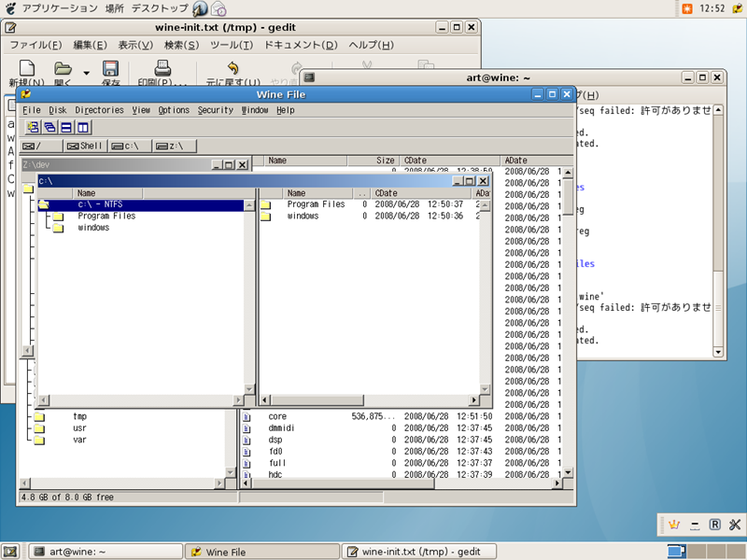Click Name column header in c:\ right pane
Image resolution: width=747 pixels, height=560 pixels.
click(x=318, y=193)
